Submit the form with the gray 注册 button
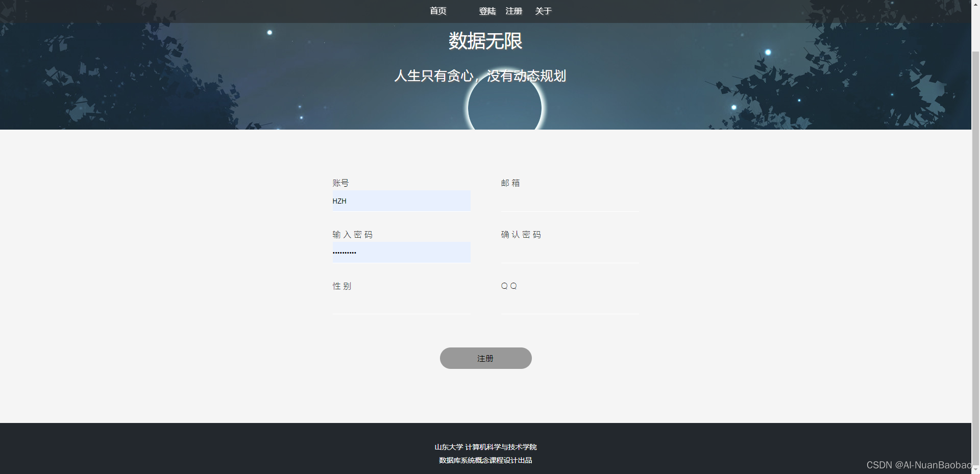Viewport: 980px width, 474px height. 485,358
